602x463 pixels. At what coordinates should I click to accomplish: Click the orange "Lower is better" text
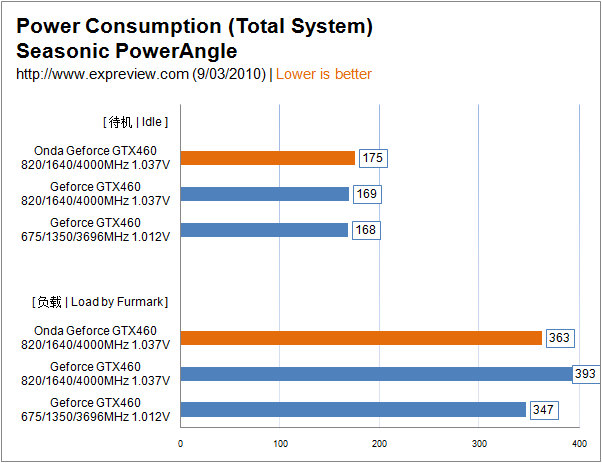[x=324, y=74]
